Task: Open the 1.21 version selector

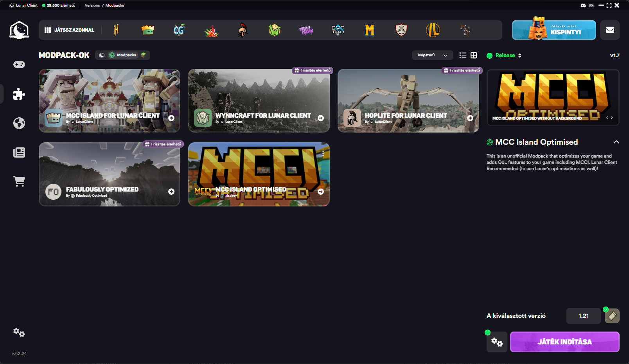Action: click(x=583, y=316)
